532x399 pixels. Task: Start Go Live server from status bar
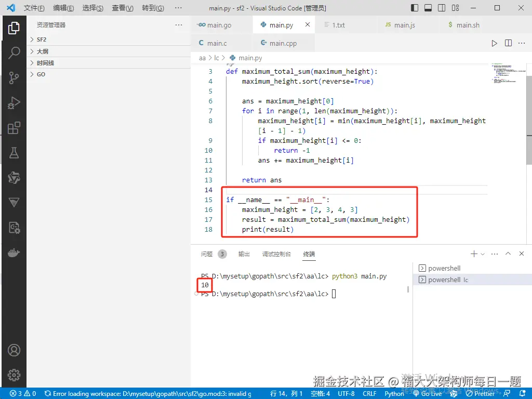[427, 394]
